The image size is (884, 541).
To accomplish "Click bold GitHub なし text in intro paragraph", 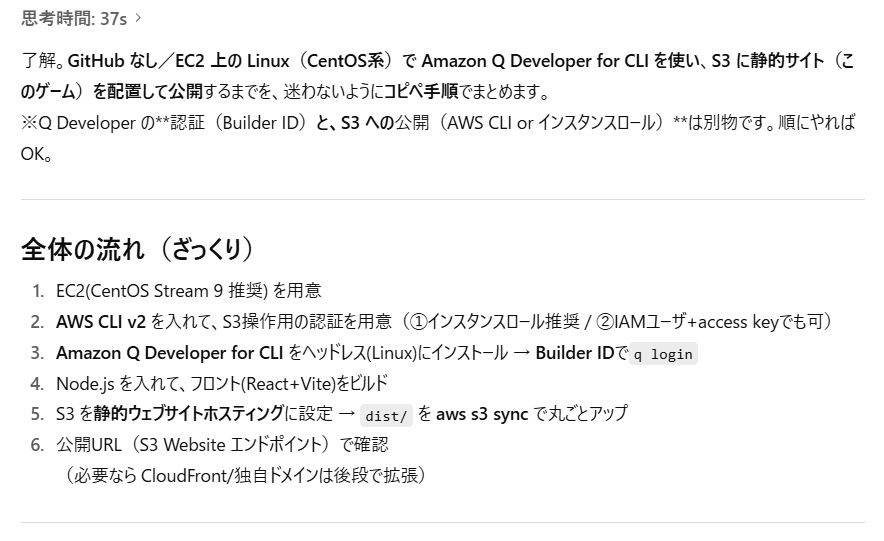I will click(x=113, y=60).
